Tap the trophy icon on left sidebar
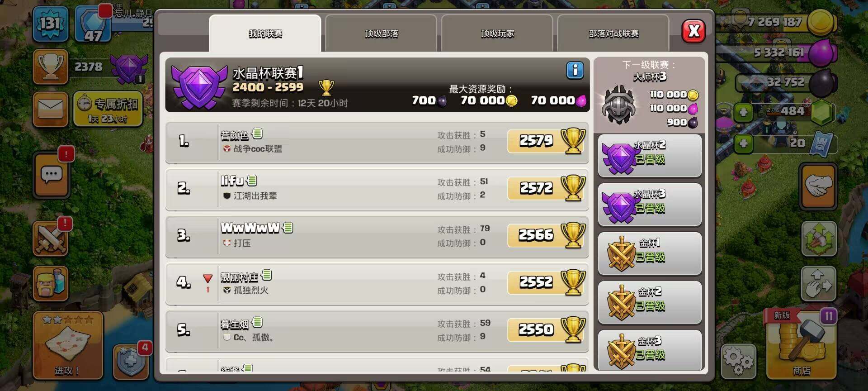Screen dimensions: 868x391 (51, 67)
